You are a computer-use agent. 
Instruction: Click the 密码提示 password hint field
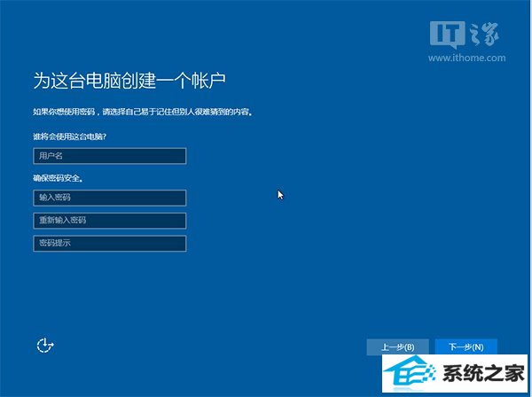110,244
